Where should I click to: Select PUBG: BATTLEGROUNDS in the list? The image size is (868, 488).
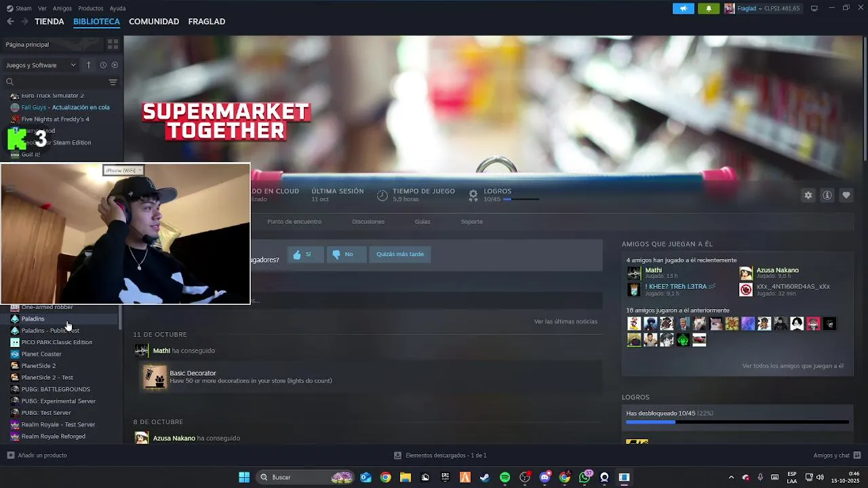coord(56,389)
